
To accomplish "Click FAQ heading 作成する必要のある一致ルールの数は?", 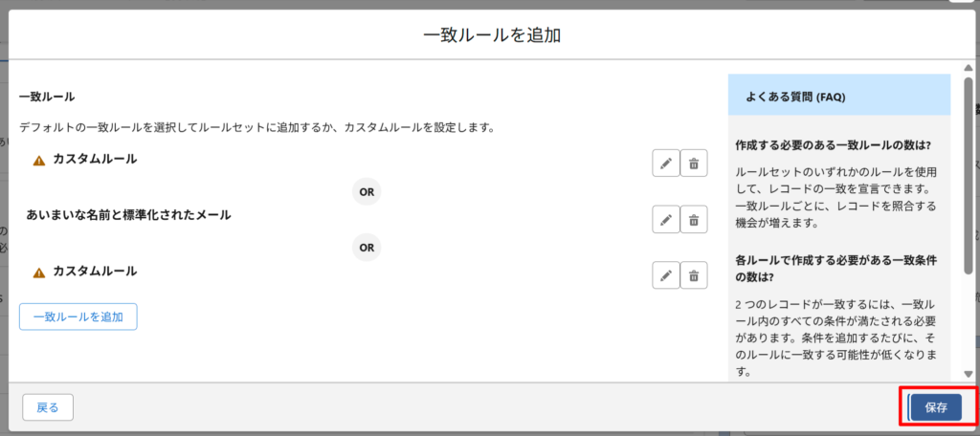I will click(x=834, y=145).
